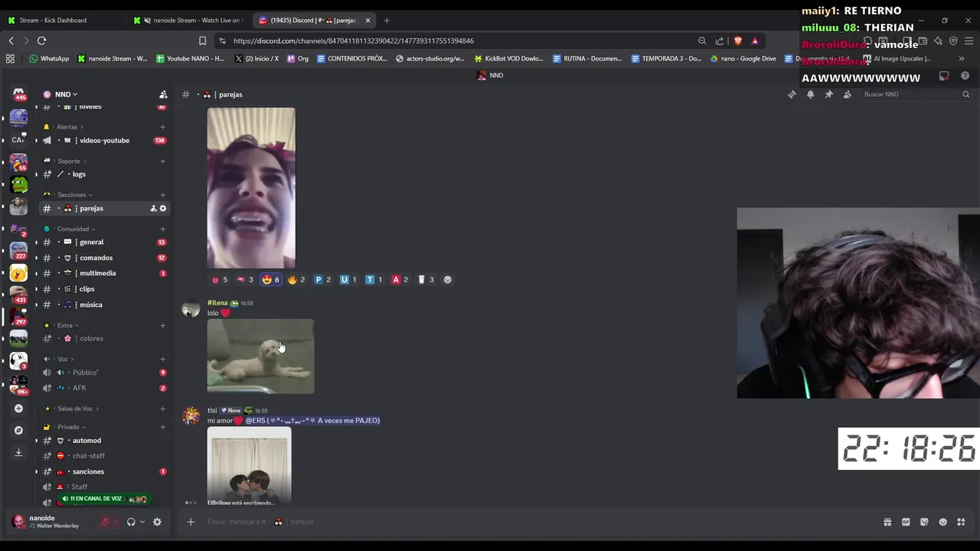The height and width of the screenshot is (551, 980).
Task: Click download apps icon in server bar
Action: pyautogui.click(x=18, y=452)
